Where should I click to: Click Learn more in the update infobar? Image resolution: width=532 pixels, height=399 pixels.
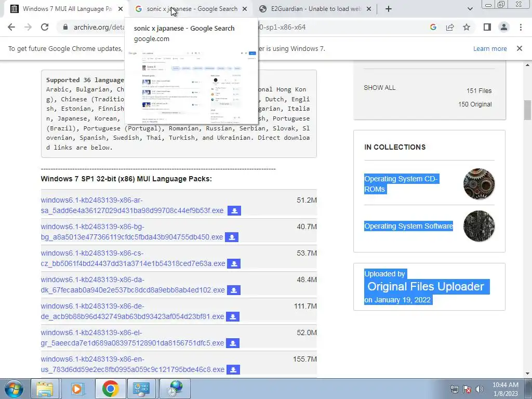[490, 48]
